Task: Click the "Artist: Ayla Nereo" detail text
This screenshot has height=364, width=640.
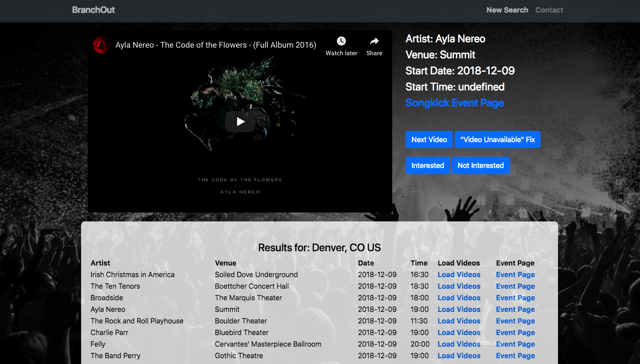Action: tap(445, 39)
